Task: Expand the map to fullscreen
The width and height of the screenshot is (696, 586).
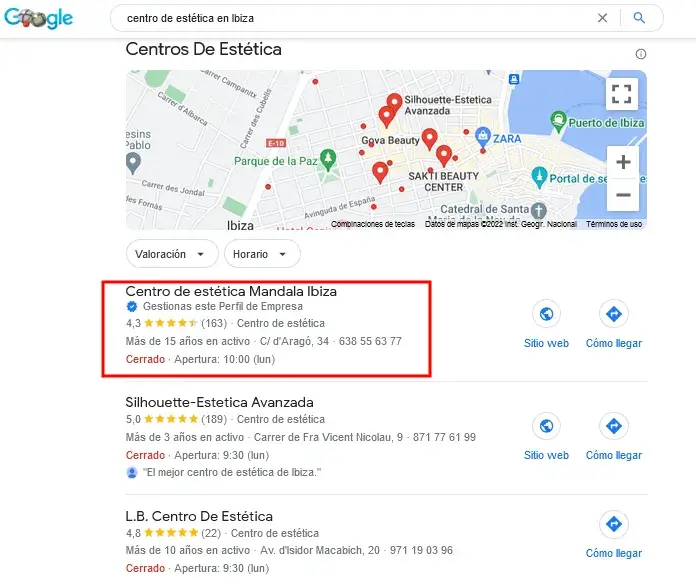Action: click(x=621, y=94)
